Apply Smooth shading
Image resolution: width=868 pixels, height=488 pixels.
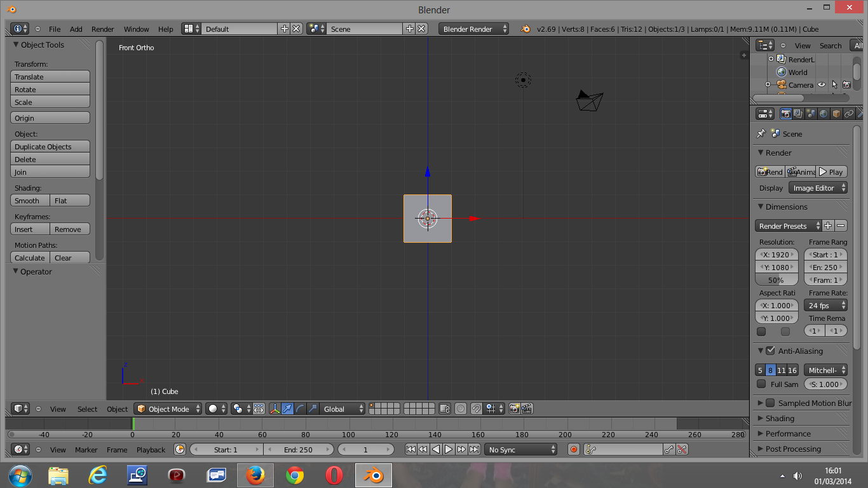(x=31, y=200)
